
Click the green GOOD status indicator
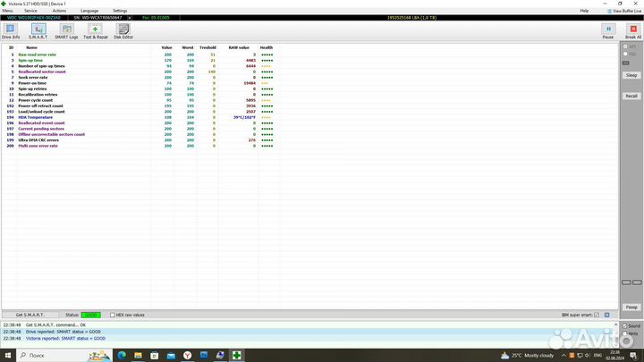click(90, 315)
